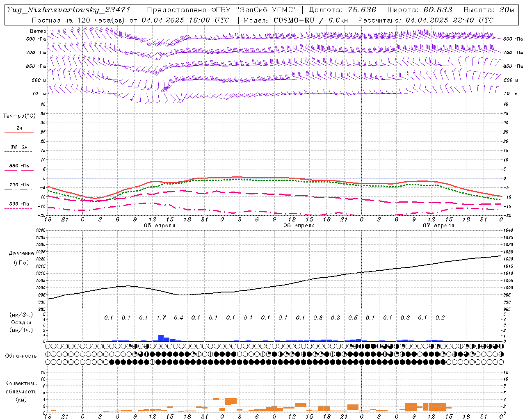
Task: Click the model name COSMO-RU / 6.6км
Action: [311, 20]
